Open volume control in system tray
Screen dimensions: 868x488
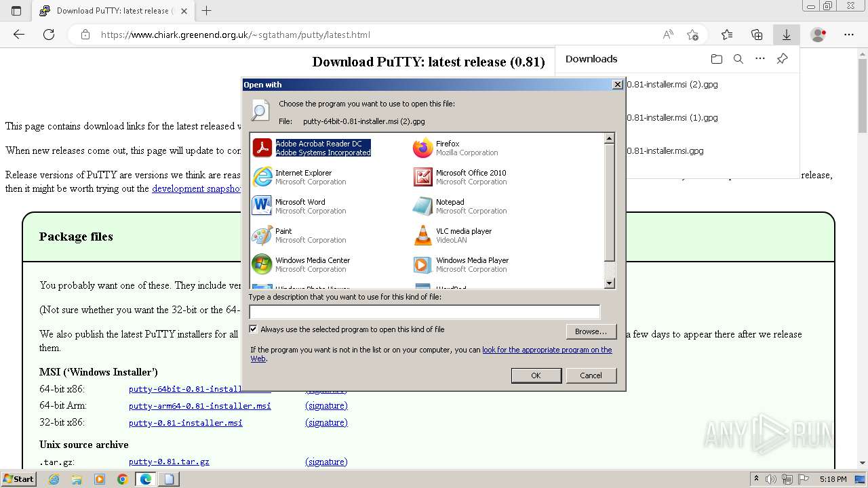click(771, 479)
